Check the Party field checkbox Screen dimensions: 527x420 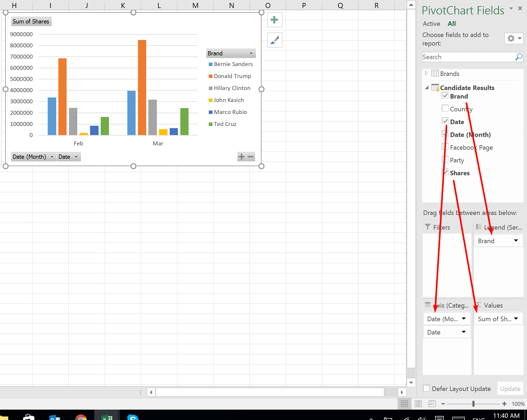445,159
